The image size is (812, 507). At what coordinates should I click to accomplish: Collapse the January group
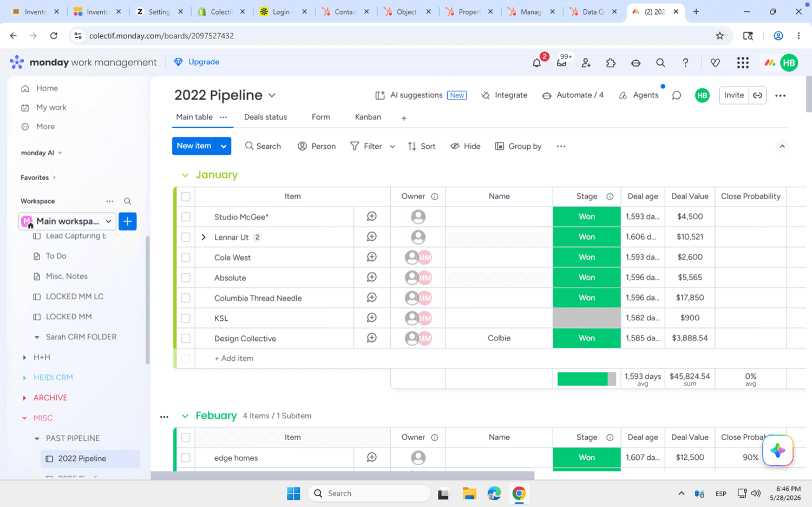[x=185, y=175]
